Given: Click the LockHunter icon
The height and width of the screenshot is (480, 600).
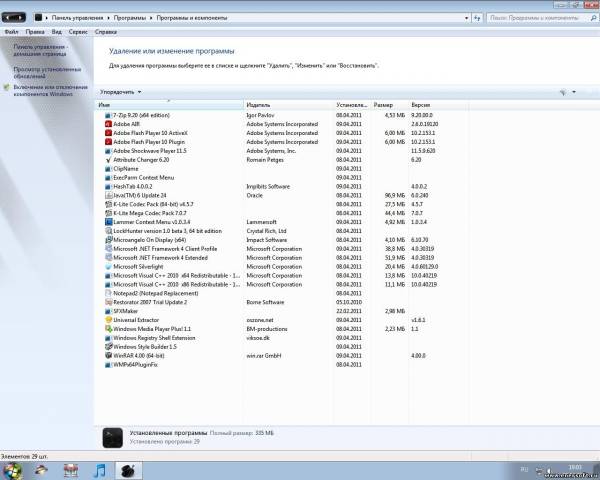Looking at the screenshot, I should tap(108, 231).
